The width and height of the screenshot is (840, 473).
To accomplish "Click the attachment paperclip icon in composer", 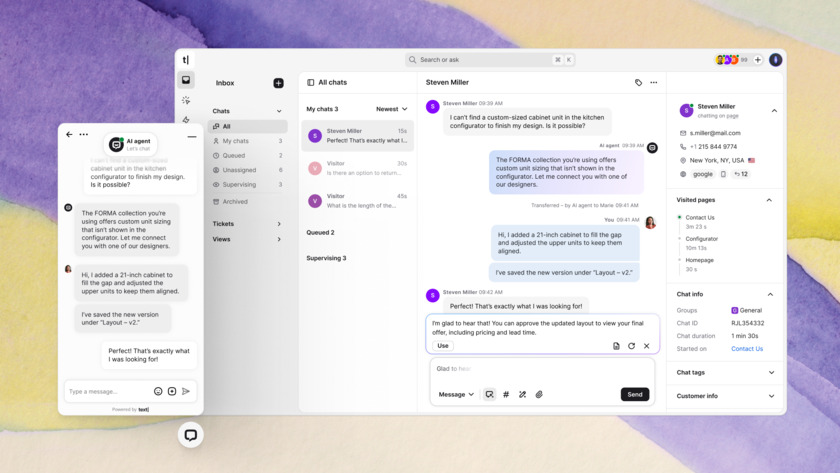I will point(539,394).
